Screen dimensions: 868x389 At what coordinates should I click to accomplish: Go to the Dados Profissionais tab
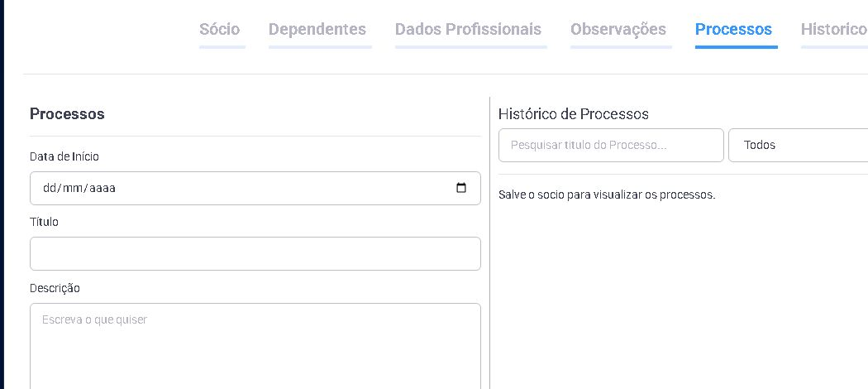(469, 29)
